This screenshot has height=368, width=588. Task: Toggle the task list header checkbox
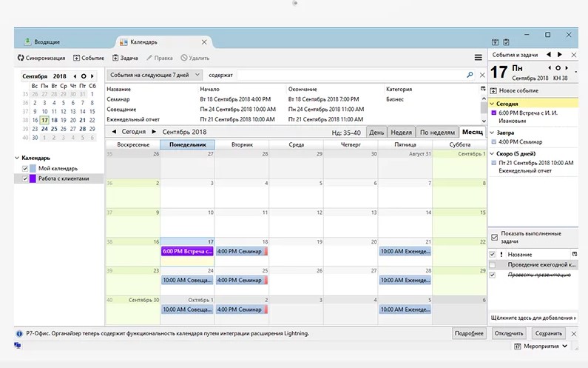pos(493,254)
